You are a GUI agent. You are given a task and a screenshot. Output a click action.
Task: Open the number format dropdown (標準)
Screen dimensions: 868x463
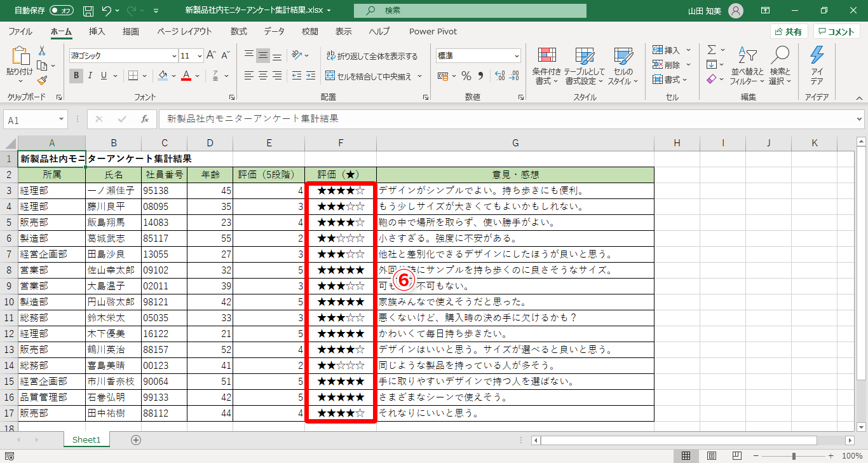516,56
